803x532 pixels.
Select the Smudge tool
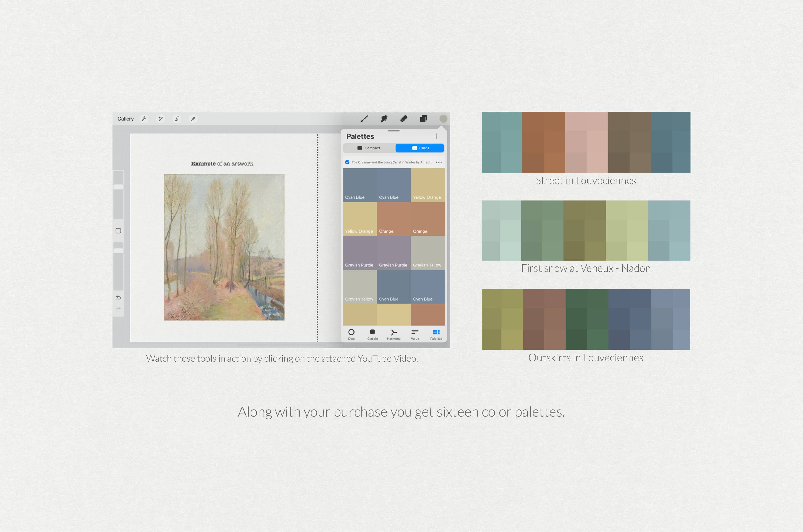click(x=384, y=118)
